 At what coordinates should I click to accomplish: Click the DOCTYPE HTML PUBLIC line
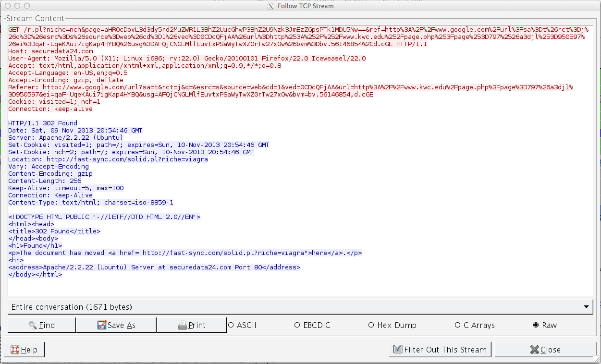coord(104,217)
